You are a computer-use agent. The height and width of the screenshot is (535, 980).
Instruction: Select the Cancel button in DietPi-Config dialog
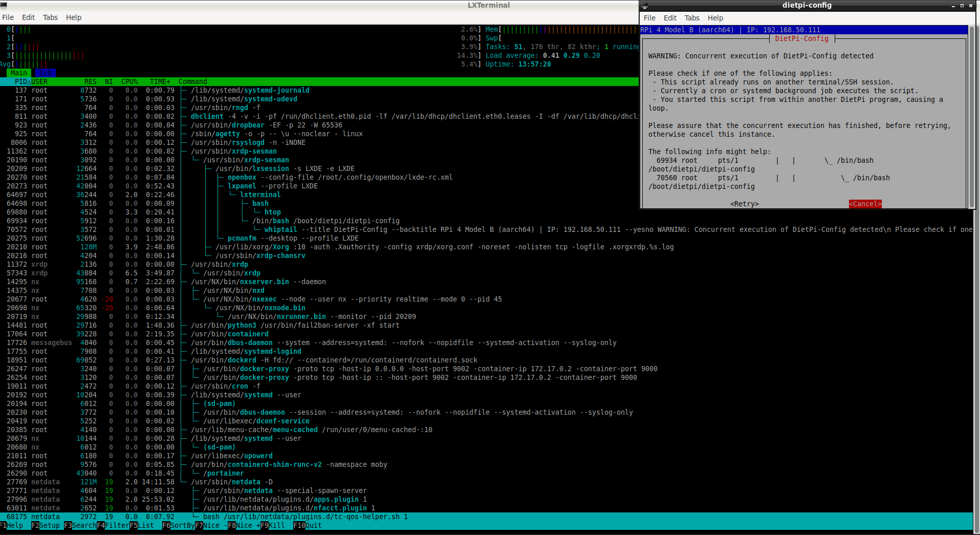tap(865, 204)
